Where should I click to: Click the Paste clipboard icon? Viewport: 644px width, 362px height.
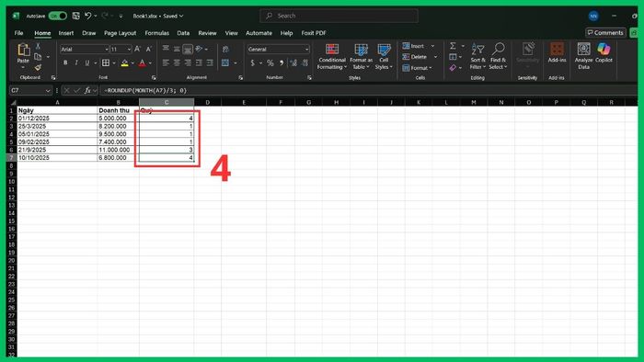(23, 50)
